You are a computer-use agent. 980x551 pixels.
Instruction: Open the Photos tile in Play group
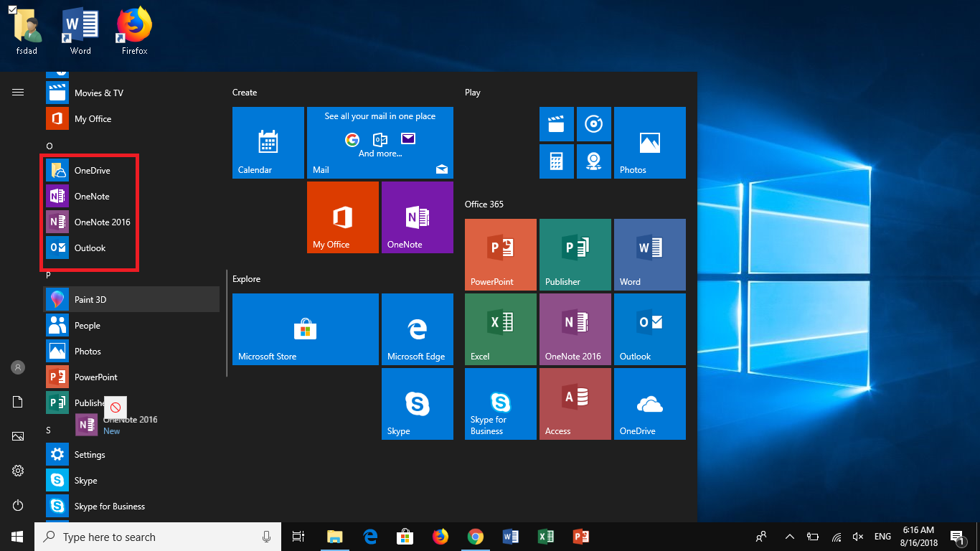click(x=650, y=143)
